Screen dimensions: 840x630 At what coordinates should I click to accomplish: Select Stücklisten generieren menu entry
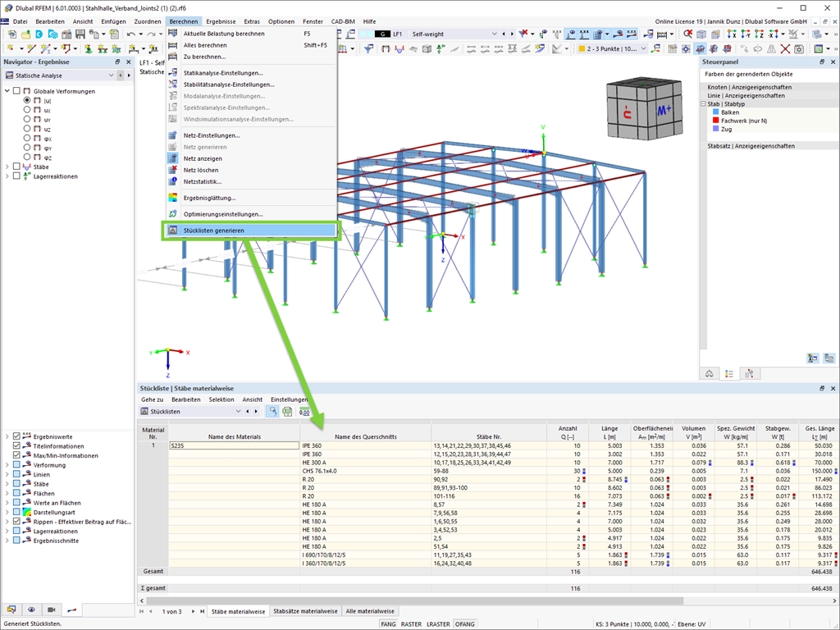pos(251,231)
